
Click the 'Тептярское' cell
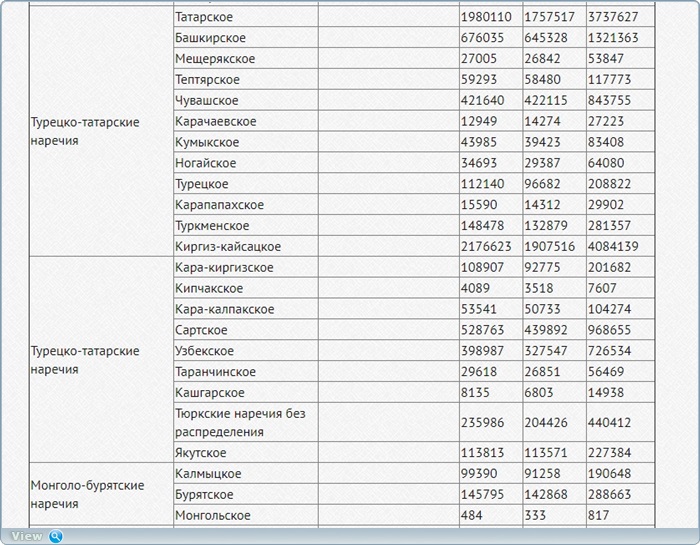click(246, 79)
